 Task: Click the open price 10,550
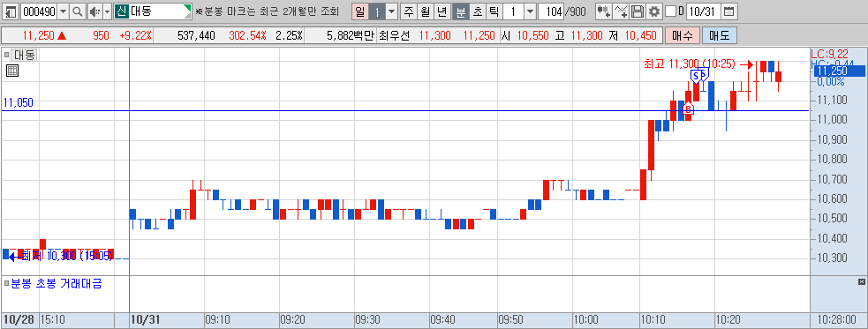[533, 36]
